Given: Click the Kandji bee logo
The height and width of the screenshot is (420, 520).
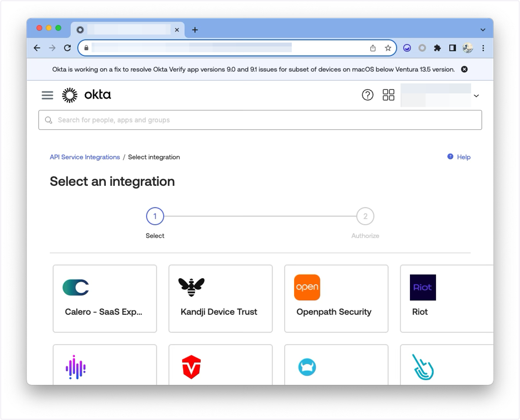Looking at the screenshot, I should tap(191, 288).
